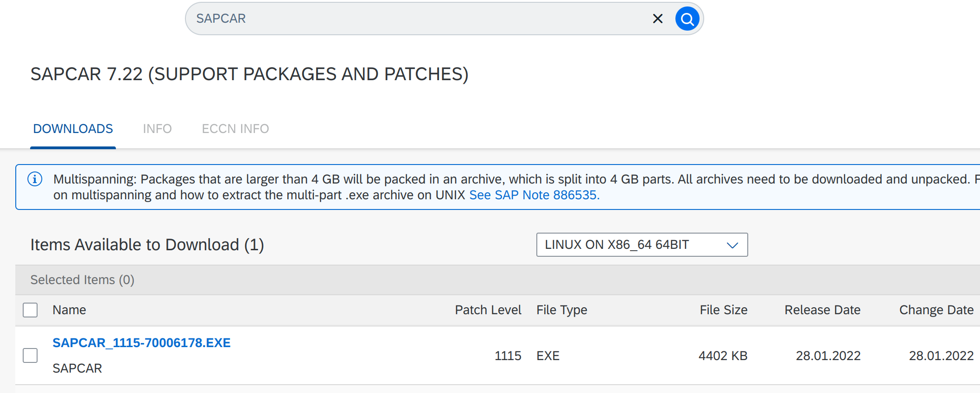Click the SAPCAR description under the file name
The width and height of the screenshot is (980, 393).
pyautogui.click(x=77, y=368)
